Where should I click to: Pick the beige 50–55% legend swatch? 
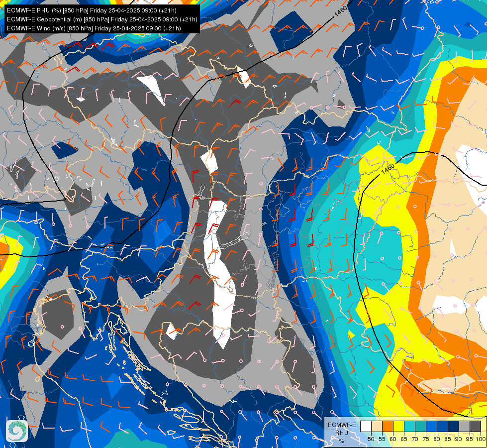tap(377, 426)
